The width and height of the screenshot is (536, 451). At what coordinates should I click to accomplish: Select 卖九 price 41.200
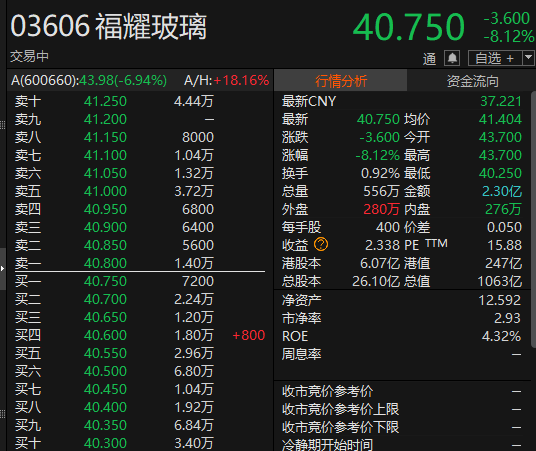coord(105,119)
